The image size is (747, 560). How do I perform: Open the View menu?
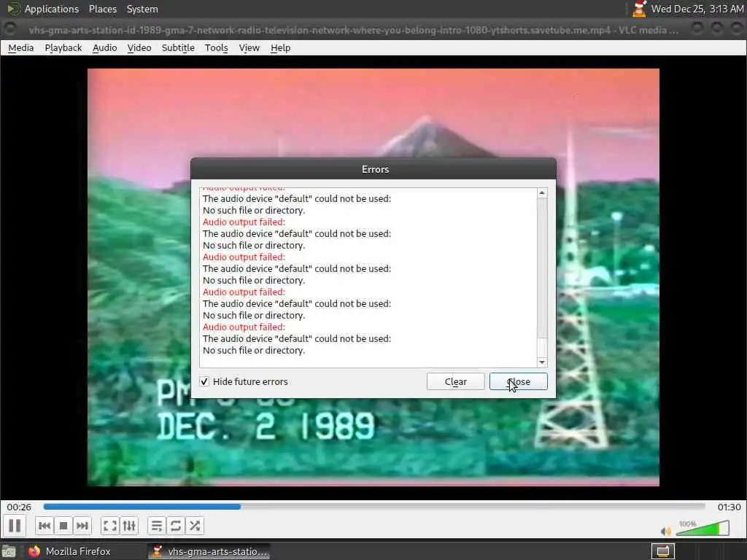click(249, 47)
